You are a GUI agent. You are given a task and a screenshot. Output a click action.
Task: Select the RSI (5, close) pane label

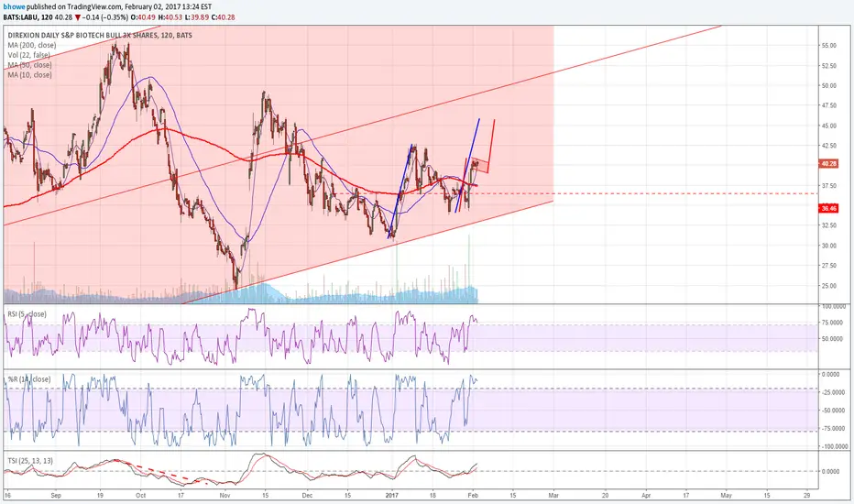(27, 314)
